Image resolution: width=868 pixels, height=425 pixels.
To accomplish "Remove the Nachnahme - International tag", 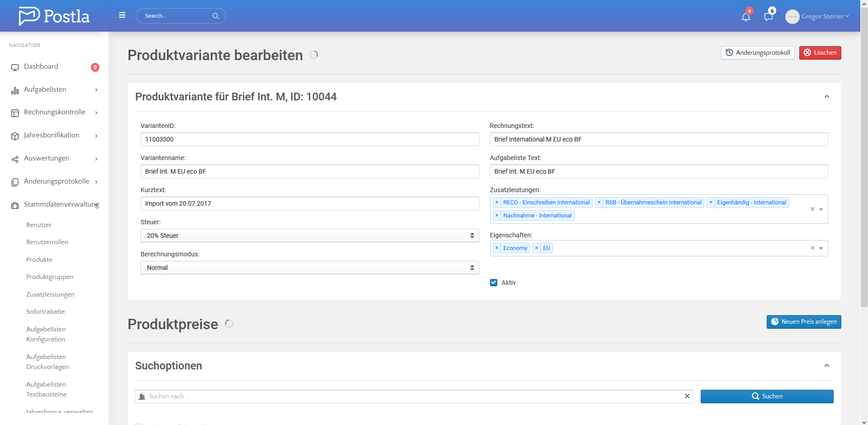I will coord(497,216).
